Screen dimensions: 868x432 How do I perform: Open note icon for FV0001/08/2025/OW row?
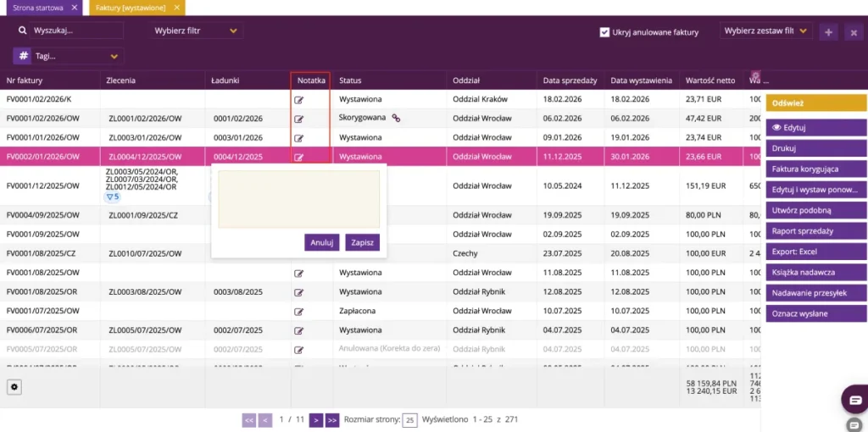pyautogui.click(x=299, y=274)
